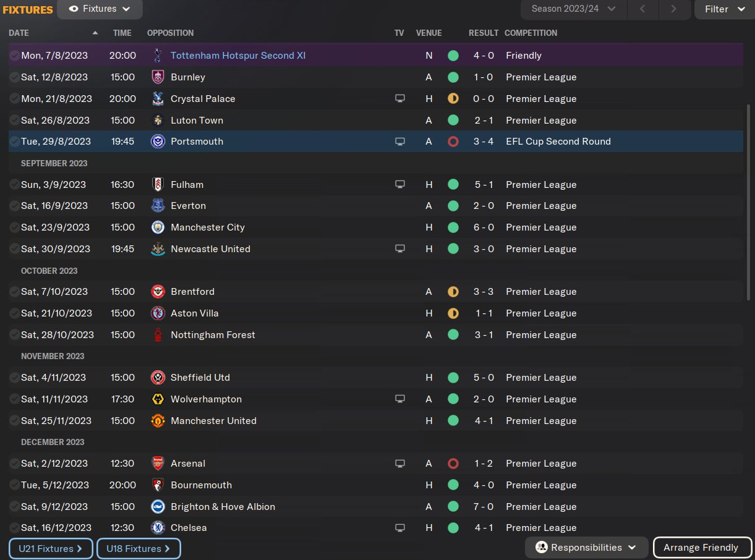Expand the Filter dropdown
The width and height of the screenshot is (755, 560).
click(x=724, y=9)
